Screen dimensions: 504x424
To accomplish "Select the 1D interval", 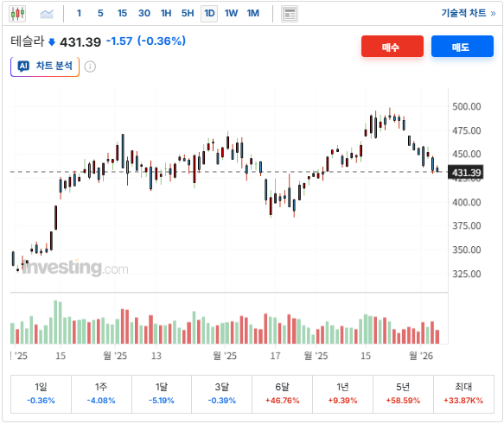I will point(209,14).
